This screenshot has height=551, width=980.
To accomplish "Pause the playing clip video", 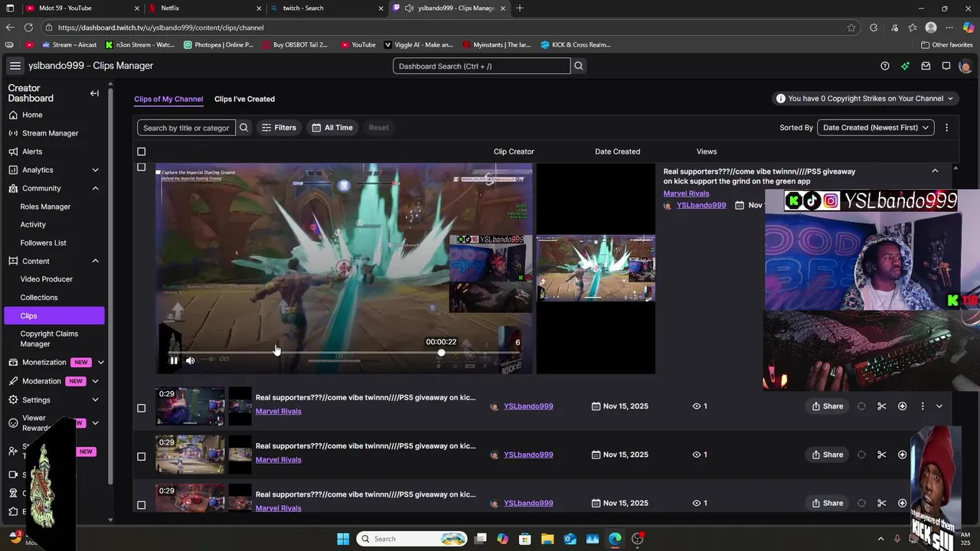I will [x=174, y=360].
